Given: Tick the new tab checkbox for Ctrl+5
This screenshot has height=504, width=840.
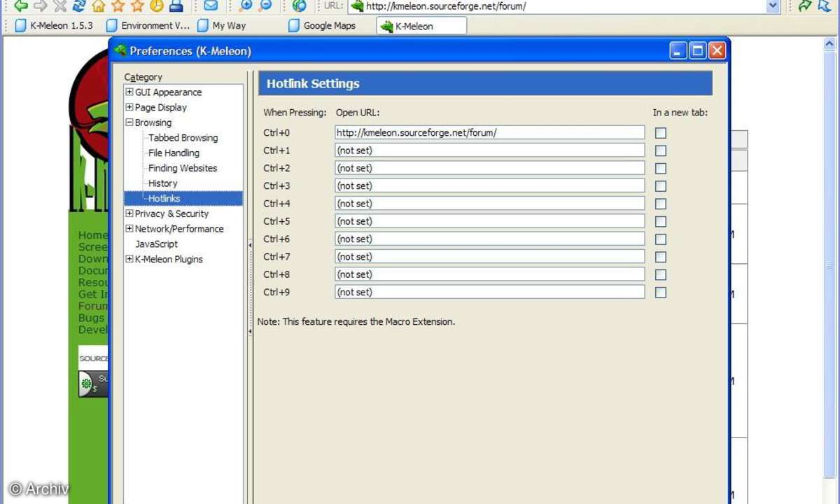Looking at the screenshot, I should [x=660, y=221].
